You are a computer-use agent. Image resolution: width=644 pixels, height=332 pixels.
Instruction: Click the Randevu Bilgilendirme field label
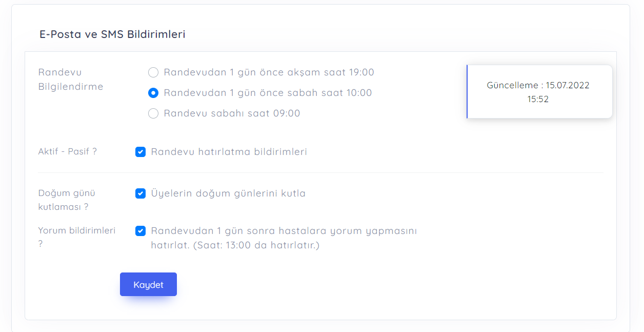click(71, 80)
